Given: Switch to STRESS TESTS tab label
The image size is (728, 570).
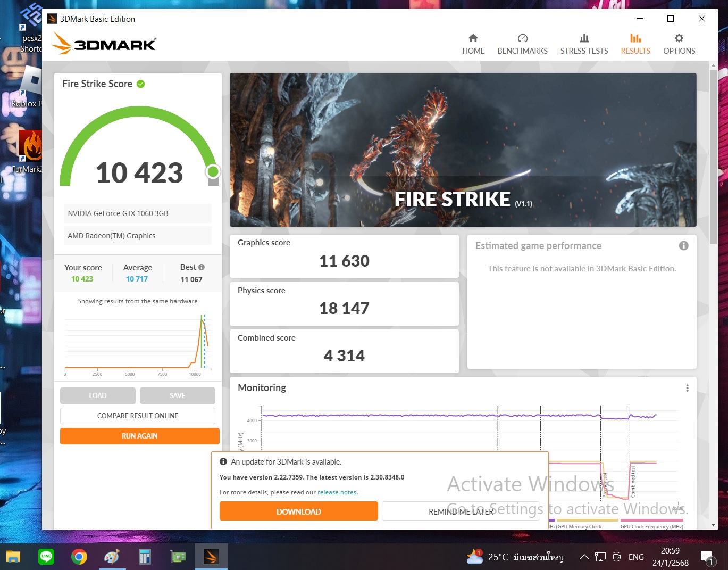Looking at the screenshot, I should (584, 51).
